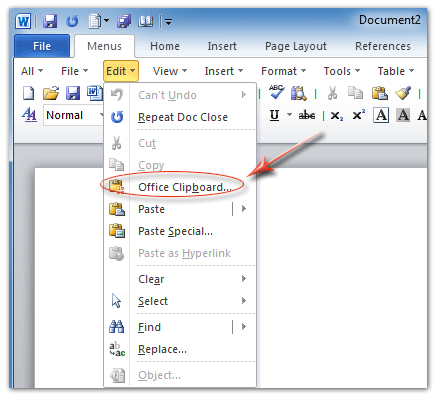The width and height of the screenshot is (441, 400).
Task: Open the Underline style dropdown arrow
Action: 289,115
